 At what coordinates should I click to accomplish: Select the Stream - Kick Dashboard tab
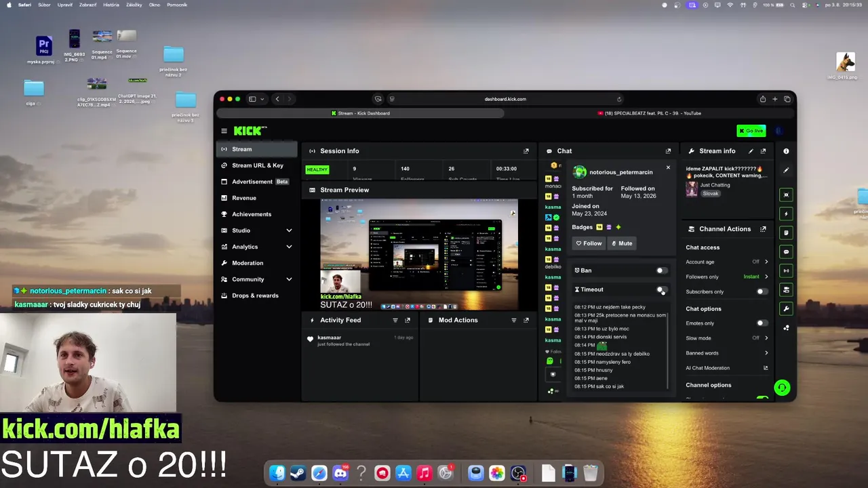point(361,113)
